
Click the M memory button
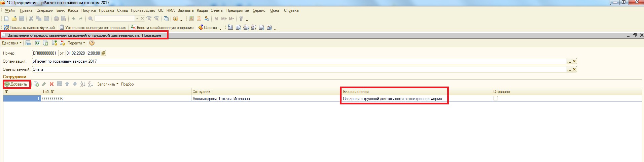click(216, 19)
